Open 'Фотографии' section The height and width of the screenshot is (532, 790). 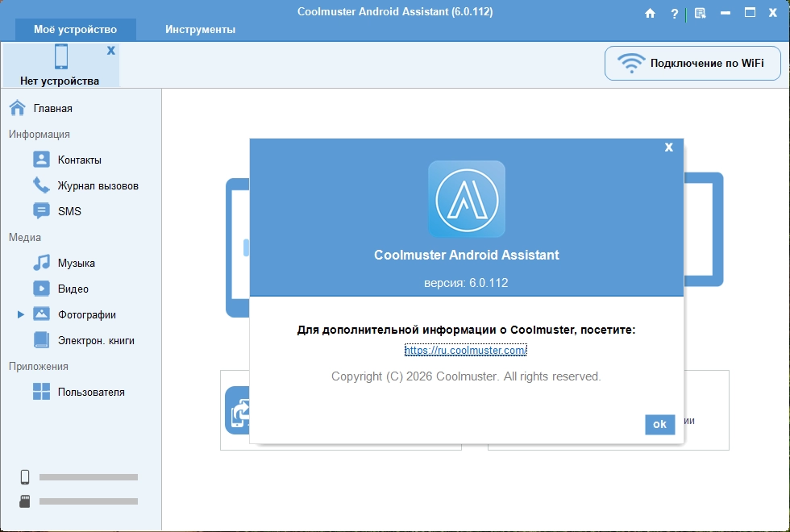click(x=87, y=315)
